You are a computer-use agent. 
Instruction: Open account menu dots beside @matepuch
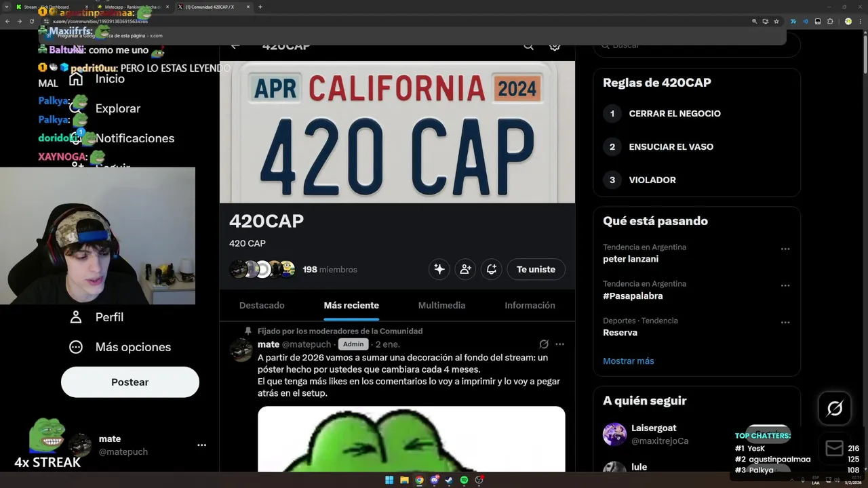201,445
